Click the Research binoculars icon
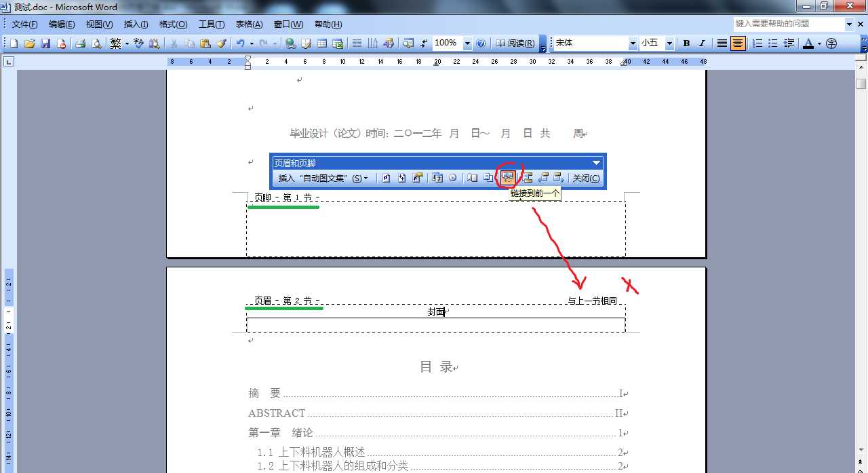The height and width of the screenshot is (473, 868). (155, 43)
